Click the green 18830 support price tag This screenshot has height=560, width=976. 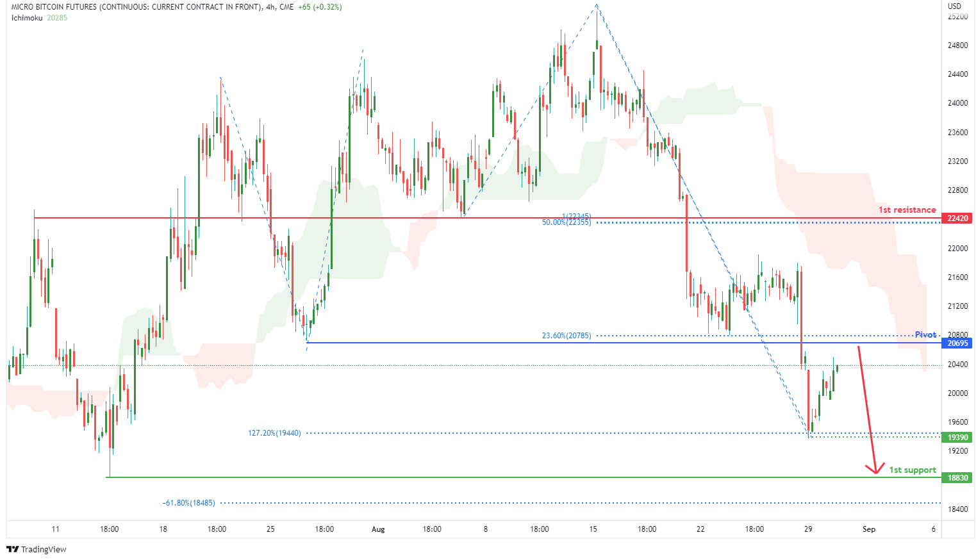click(958, 478)
